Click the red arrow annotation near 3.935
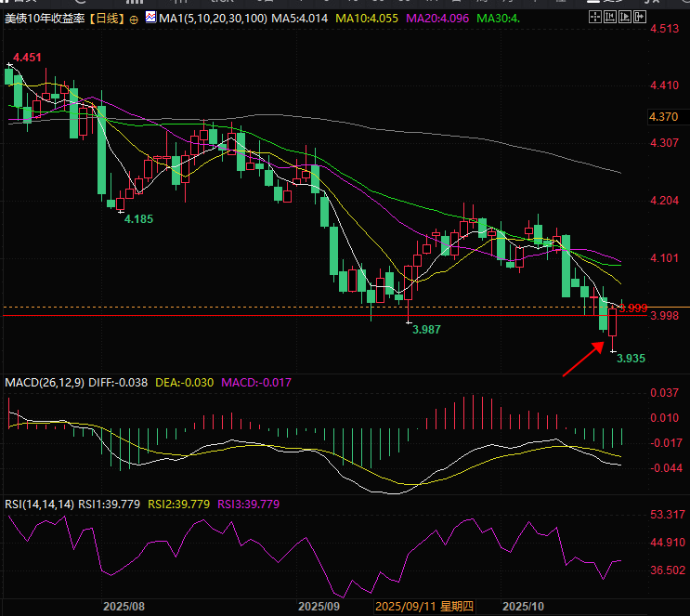The width and height of the screenshot is (690, 616). pyautogui.click(x=582, y=359)
